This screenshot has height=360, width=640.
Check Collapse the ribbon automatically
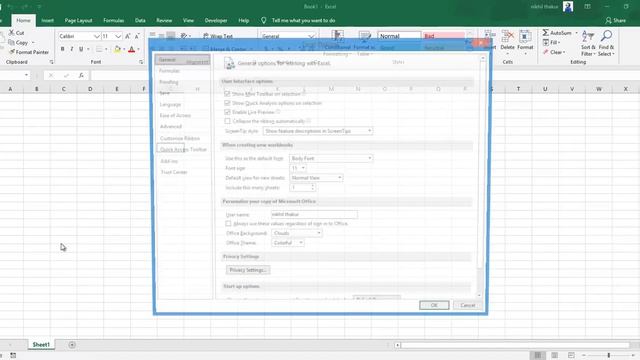pos(227,121)
